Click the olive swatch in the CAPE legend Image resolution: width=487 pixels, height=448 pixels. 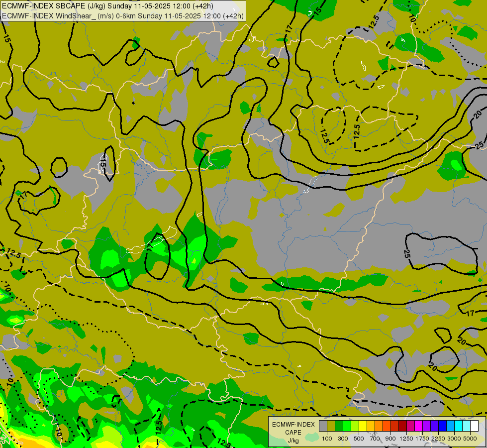pos(331,426)
